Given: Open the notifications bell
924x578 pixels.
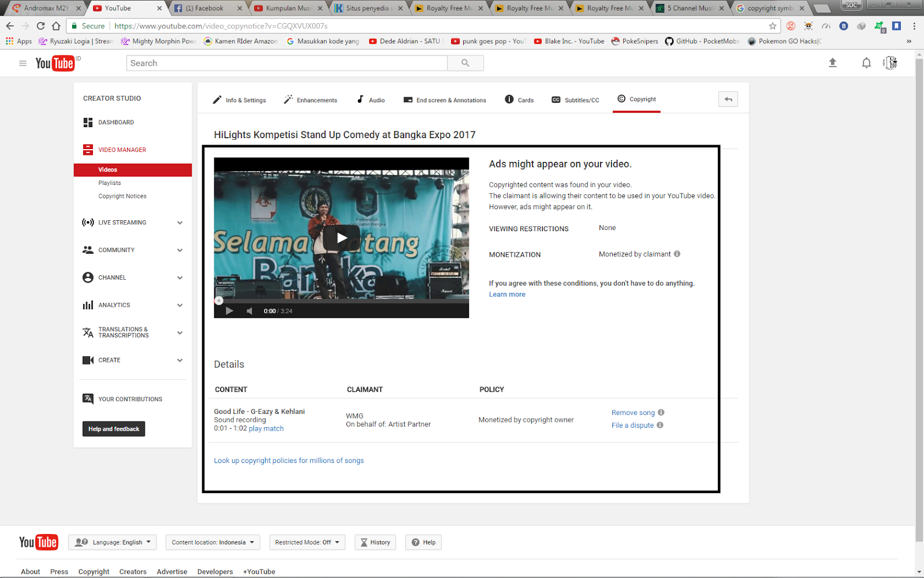Looking at the screenshot, I should coord(866,62).
